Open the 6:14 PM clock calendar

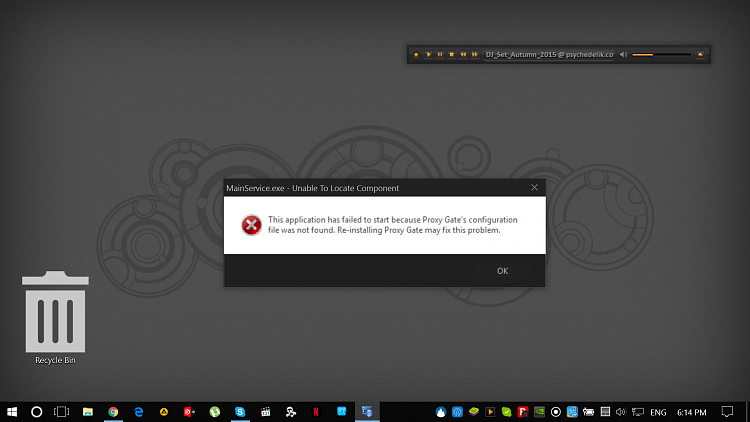coord(692,412)
